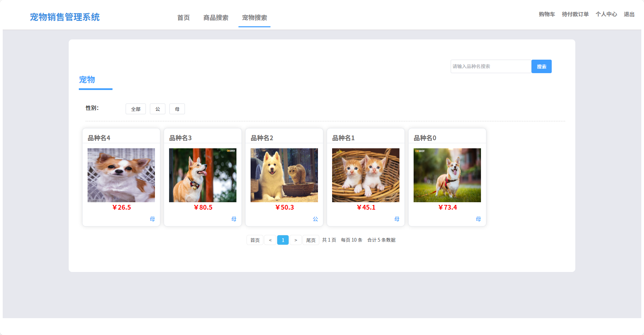
Task: Filter gender by 母 button
Action: tap(177, 109)
